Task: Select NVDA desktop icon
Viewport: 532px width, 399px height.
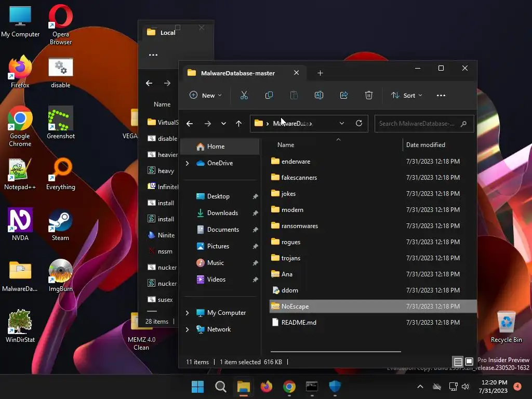Action: pyautogui.click(x=20, y=225)
